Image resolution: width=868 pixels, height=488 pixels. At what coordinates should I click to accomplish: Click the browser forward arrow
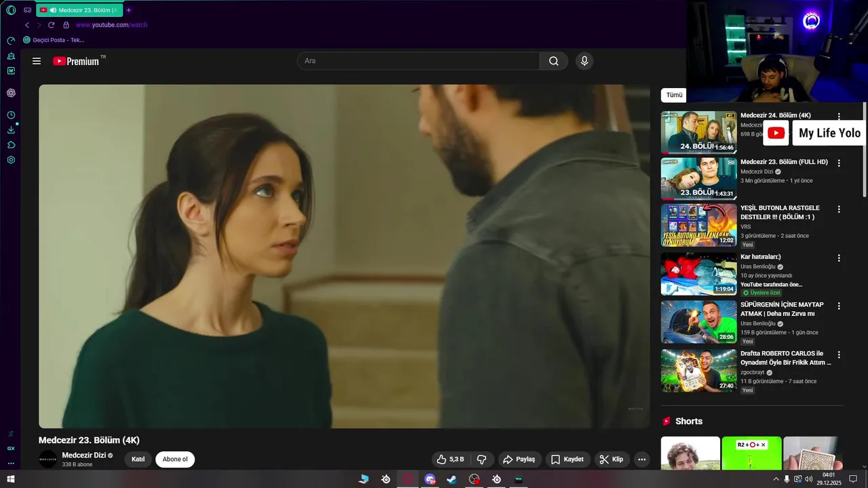tap(39, 25)
